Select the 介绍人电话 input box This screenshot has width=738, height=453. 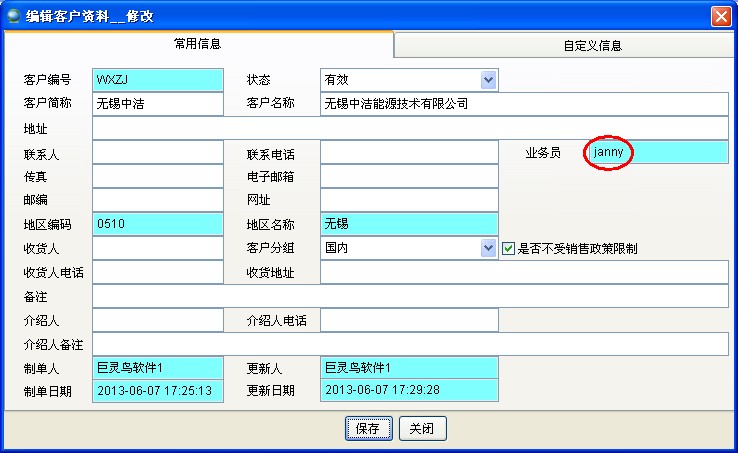tap(409, 320)
